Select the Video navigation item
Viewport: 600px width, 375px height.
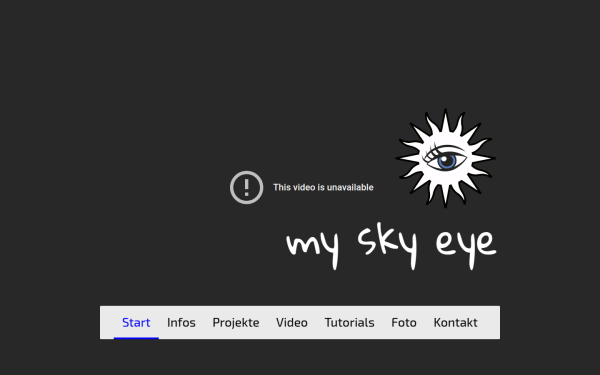coord(292,323)
